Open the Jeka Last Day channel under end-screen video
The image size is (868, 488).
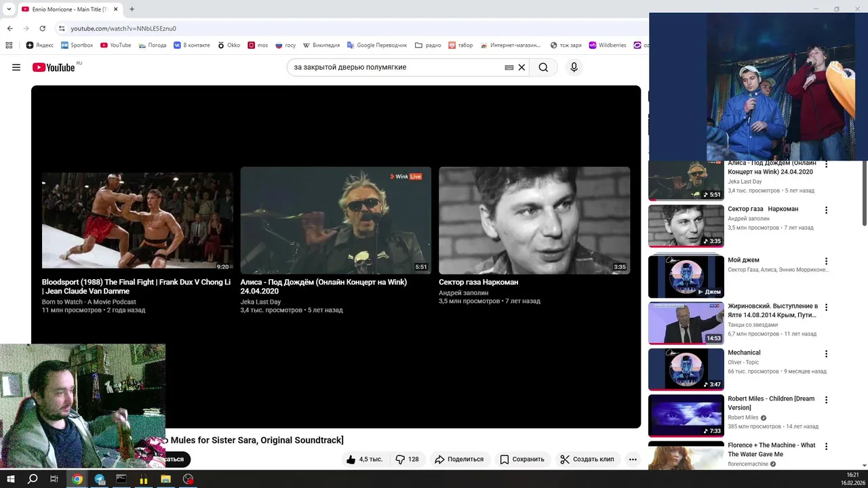coord(260,302)
